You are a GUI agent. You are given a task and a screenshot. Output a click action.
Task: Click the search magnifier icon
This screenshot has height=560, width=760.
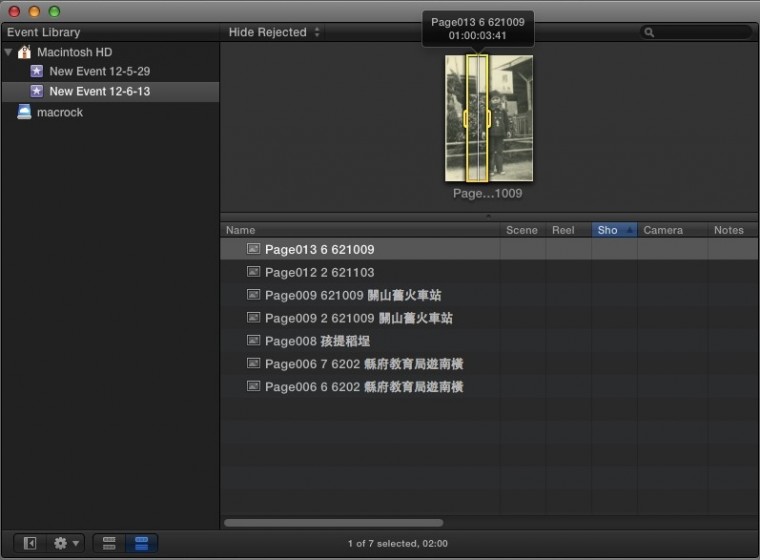pos(650,32)
